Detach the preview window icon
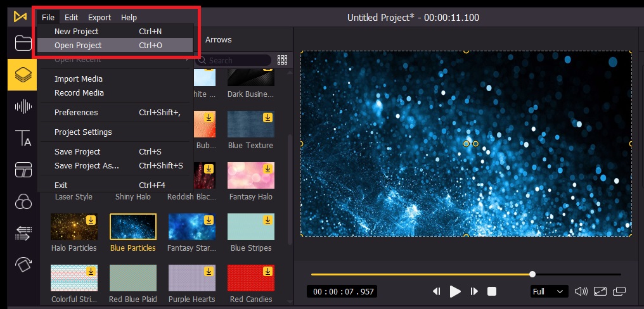Screen dimensions: 644x309 click(619, 291)
